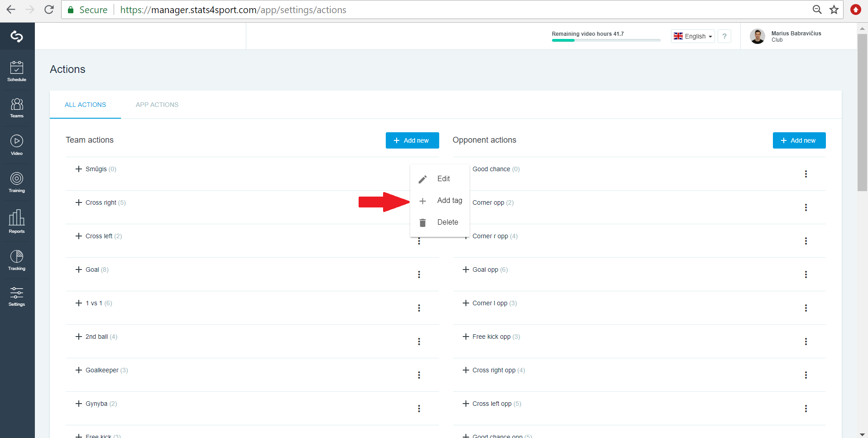
Task: Open the Training sidebar icon
Action: (17, 182)
